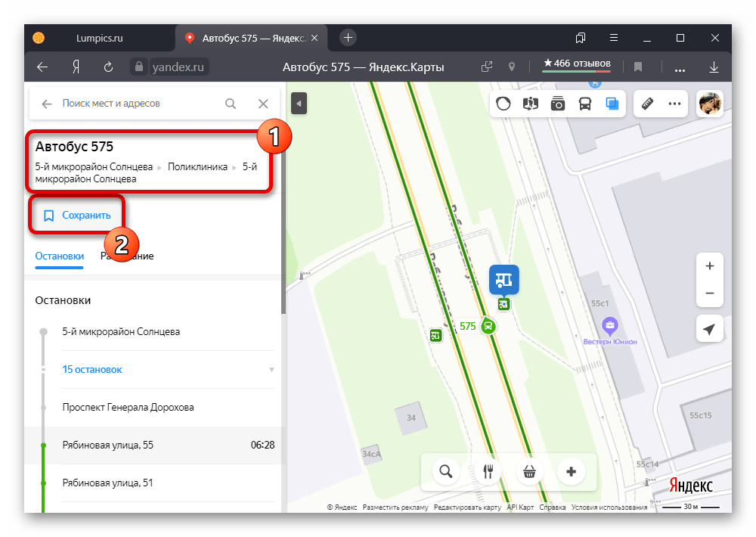Locate my position on map
This screenshot has width=756, height=537.
point(709,329)
